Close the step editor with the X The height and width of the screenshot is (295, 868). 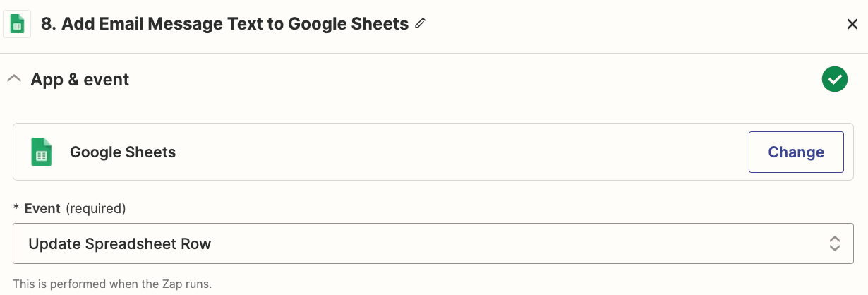(x=852, y=25)
